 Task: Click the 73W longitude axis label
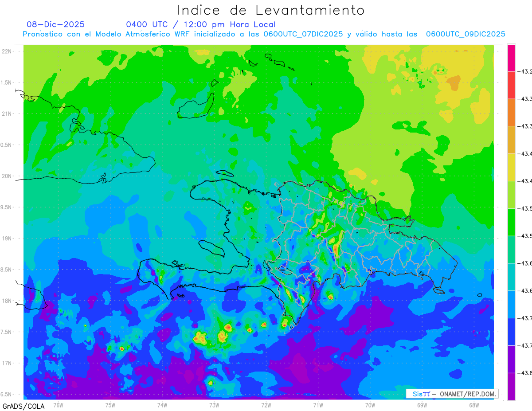(214, 405)
